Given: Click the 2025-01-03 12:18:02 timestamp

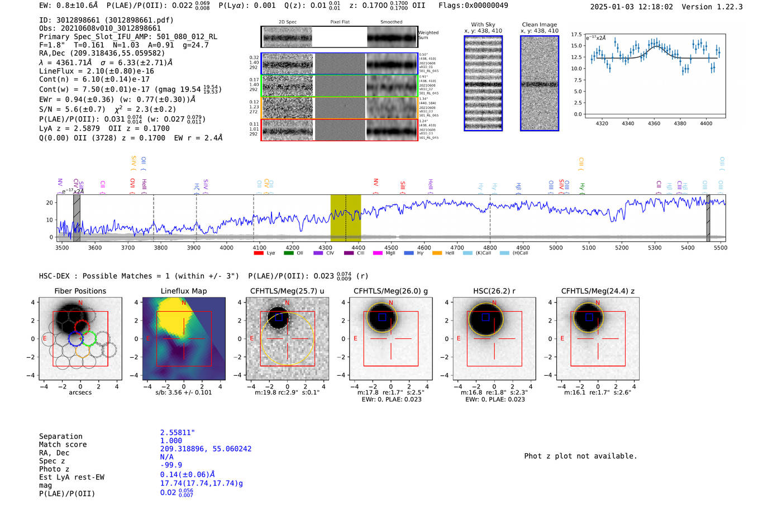Looking at the screenshot, I should coord(632,7).
